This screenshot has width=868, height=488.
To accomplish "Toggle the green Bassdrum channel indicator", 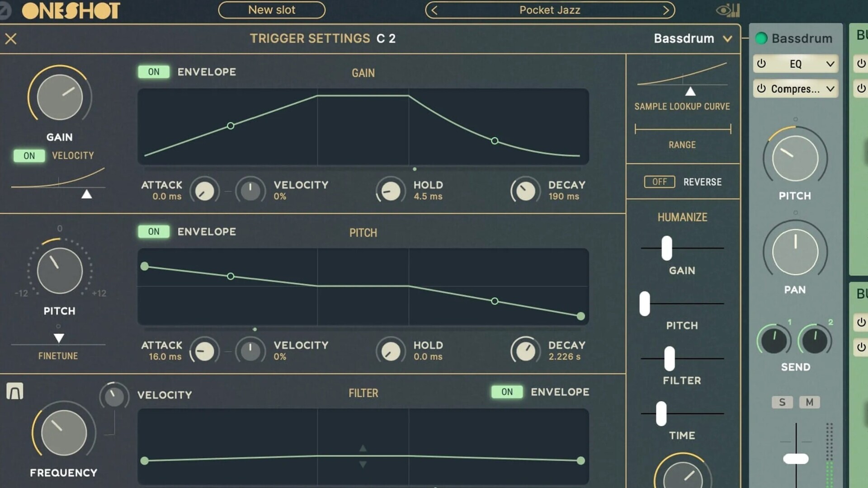I will coord(761,38).
